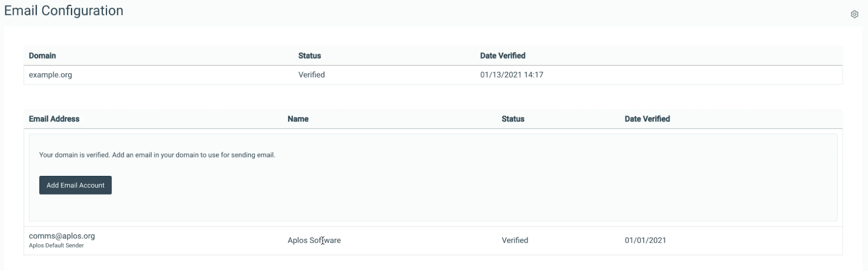Click the domain Status column header
The height and width of the screenshot is (271, 868).
310,56
